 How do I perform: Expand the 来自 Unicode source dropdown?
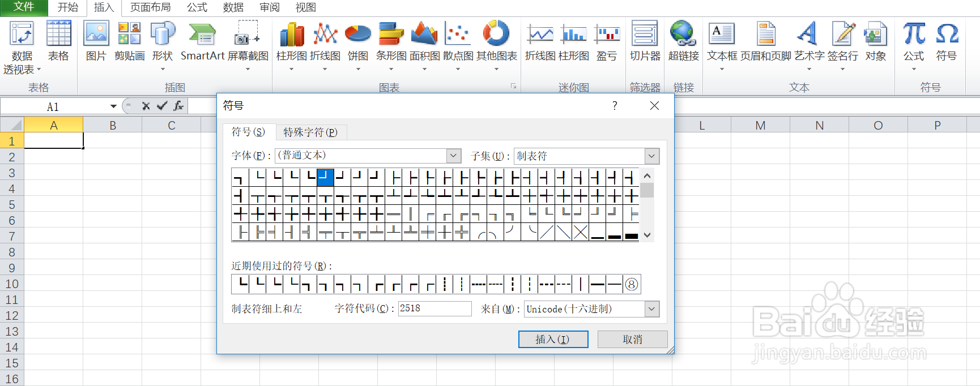(x=652, y=309)
